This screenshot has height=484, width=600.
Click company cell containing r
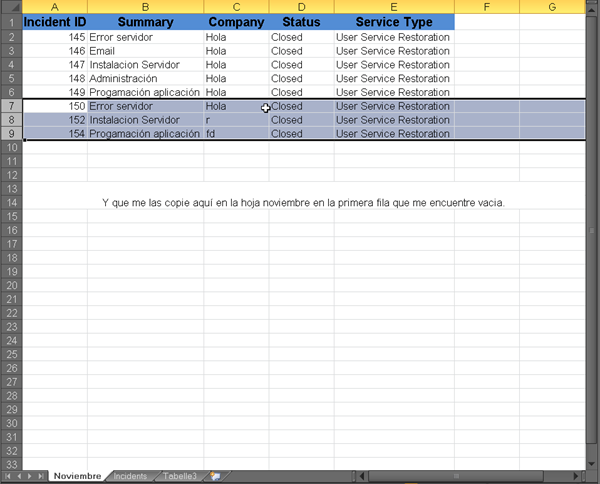pos(236,120)
